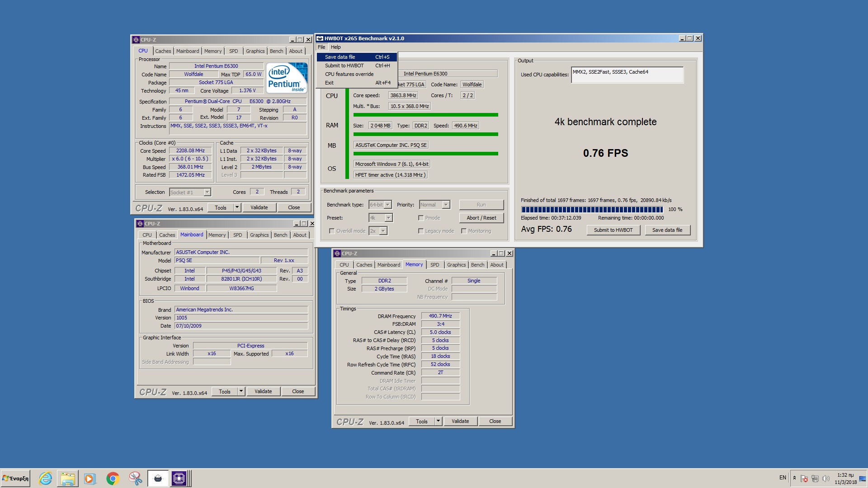Open the Help menu in HWBOT
The image size is (868, 488).
click(335, 47)
